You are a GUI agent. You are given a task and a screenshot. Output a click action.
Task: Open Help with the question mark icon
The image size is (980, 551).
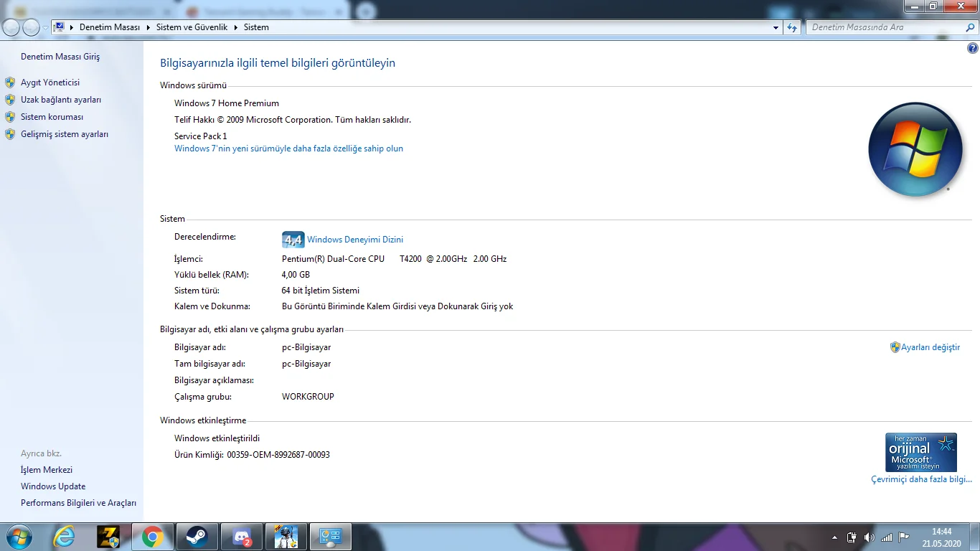pos(973,49)
